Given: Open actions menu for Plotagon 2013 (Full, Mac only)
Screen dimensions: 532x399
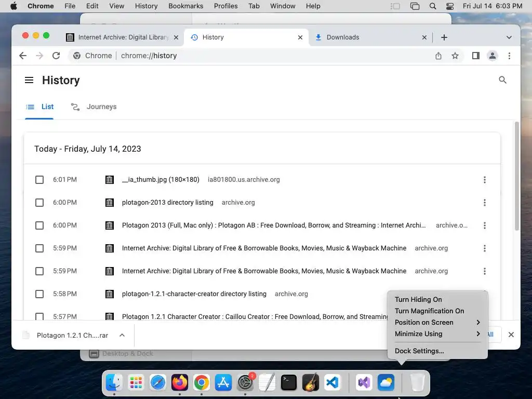Looking at the screenshot, I should (x=485, y=225).
